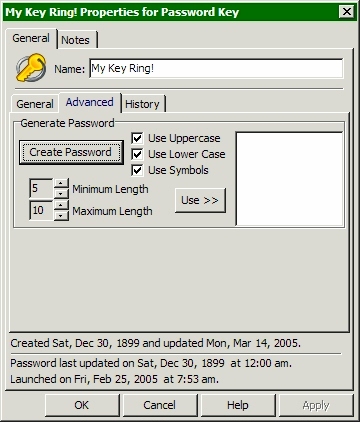Close the Properties dialog with X
The image size is (360, 422).
pos(347,12)
